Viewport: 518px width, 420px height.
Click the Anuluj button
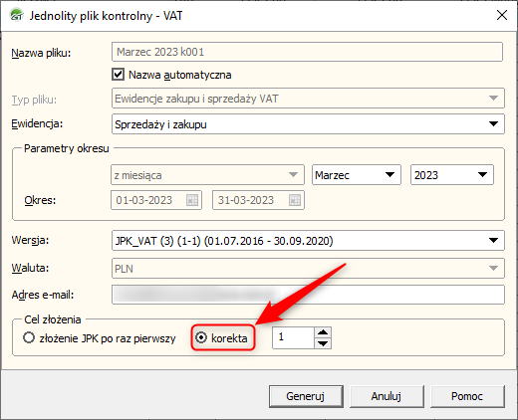tap(387, 396)
